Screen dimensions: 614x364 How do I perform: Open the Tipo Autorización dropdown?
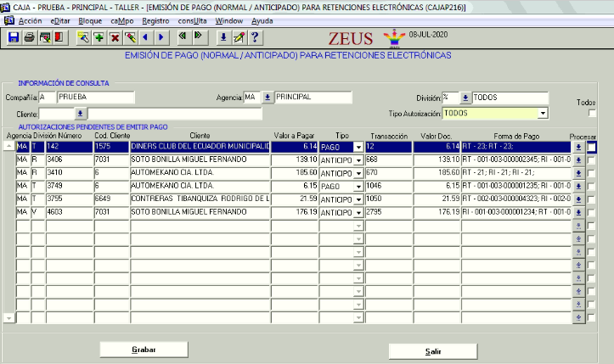coord(543,113)
